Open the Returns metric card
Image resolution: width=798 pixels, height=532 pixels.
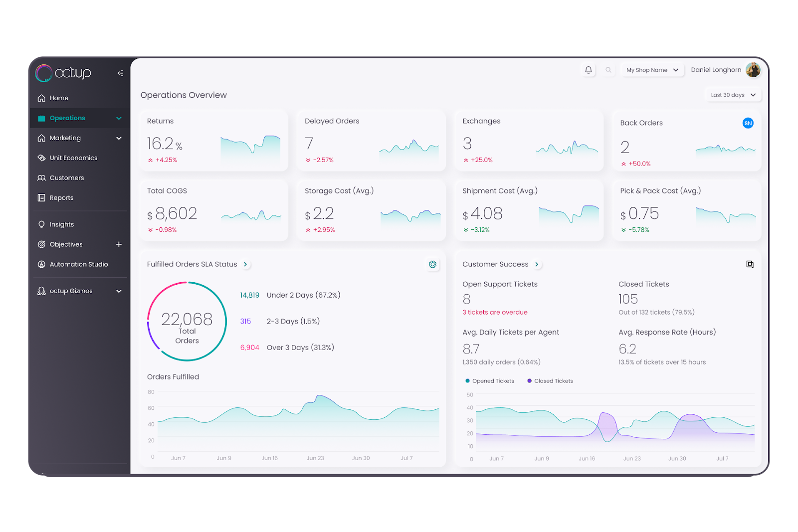pos(214,141)
